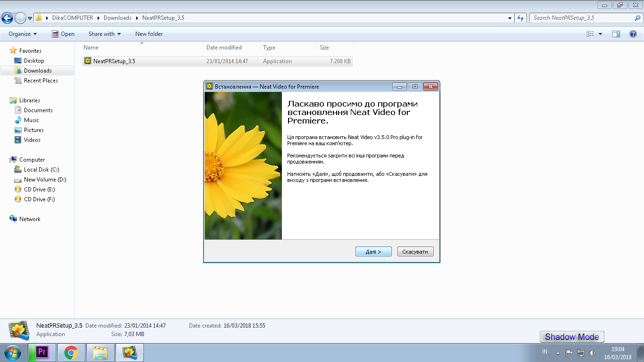
Task: Click the refresh button beside address bar
Action: (520, 18)
